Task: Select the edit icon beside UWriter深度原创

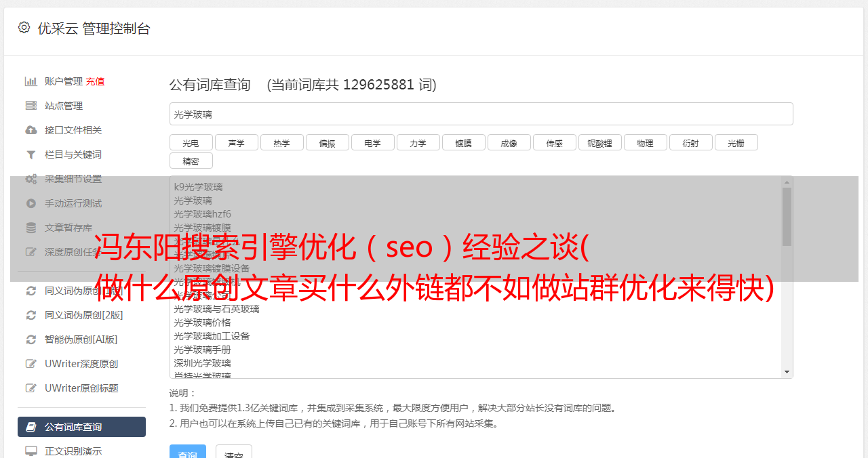Action: click(x=31, y=364)
